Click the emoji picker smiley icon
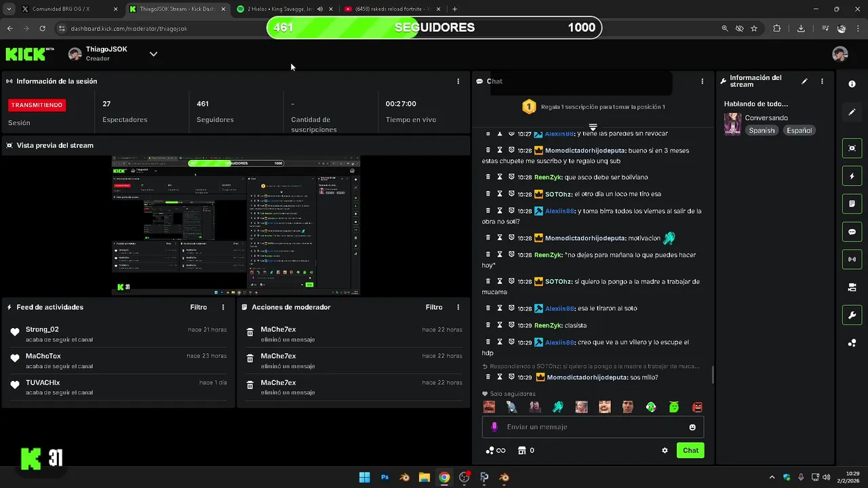 pos(692,427)
